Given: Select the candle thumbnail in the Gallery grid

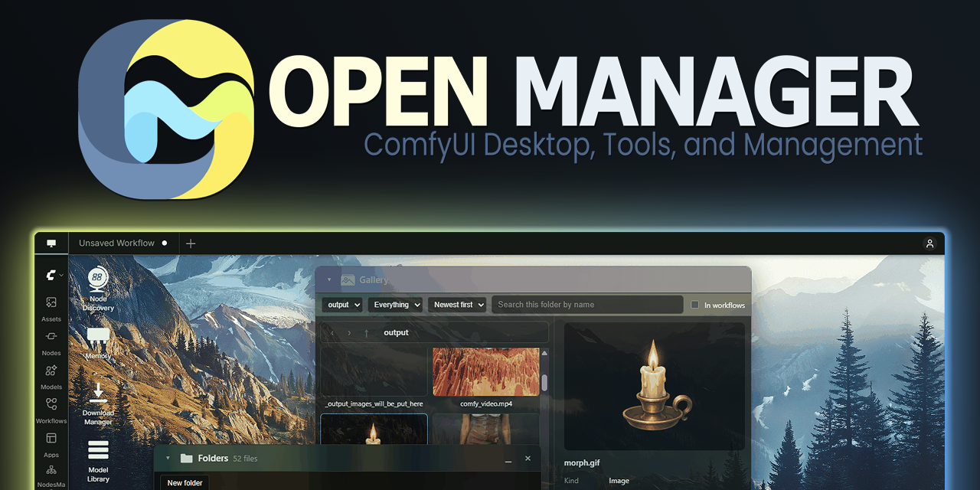Looking at the screenshot, I should (x=374, y=429).
